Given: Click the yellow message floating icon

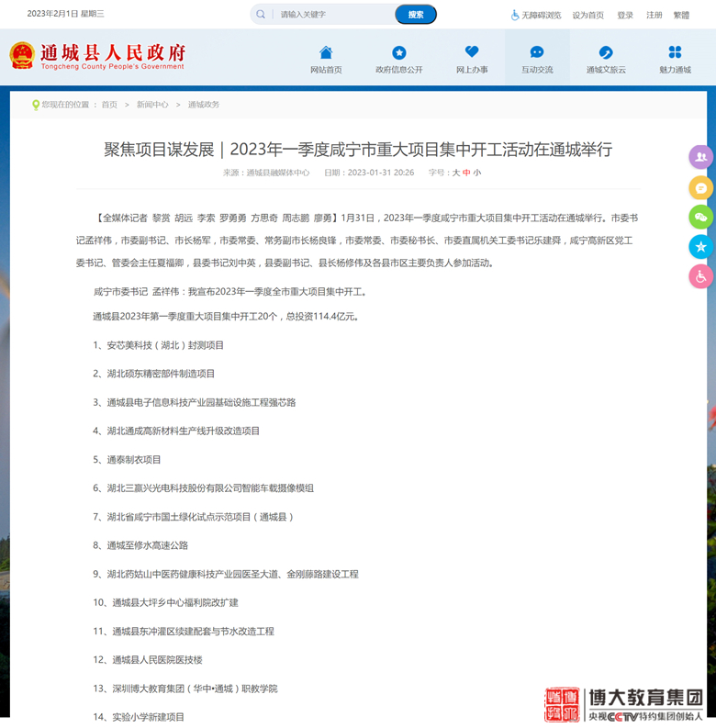Looking at the screenshot, I should (700, 187).
